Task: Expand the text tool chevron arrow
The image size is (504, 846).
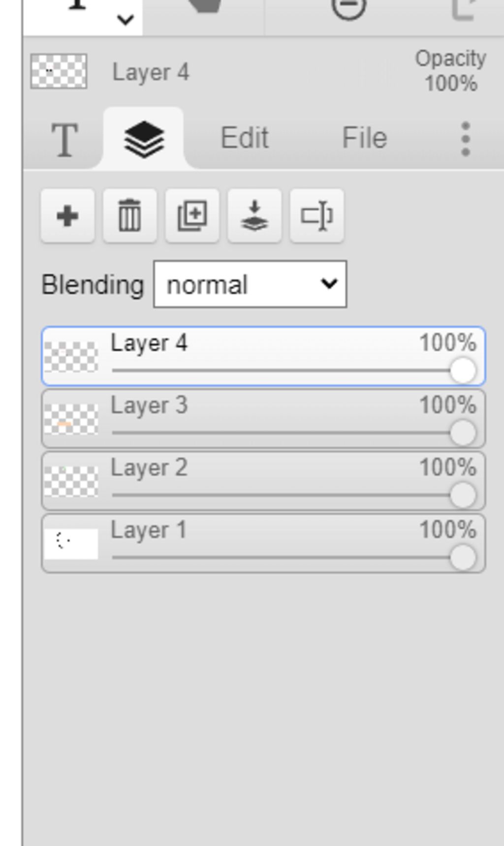Action: (126, 20)
